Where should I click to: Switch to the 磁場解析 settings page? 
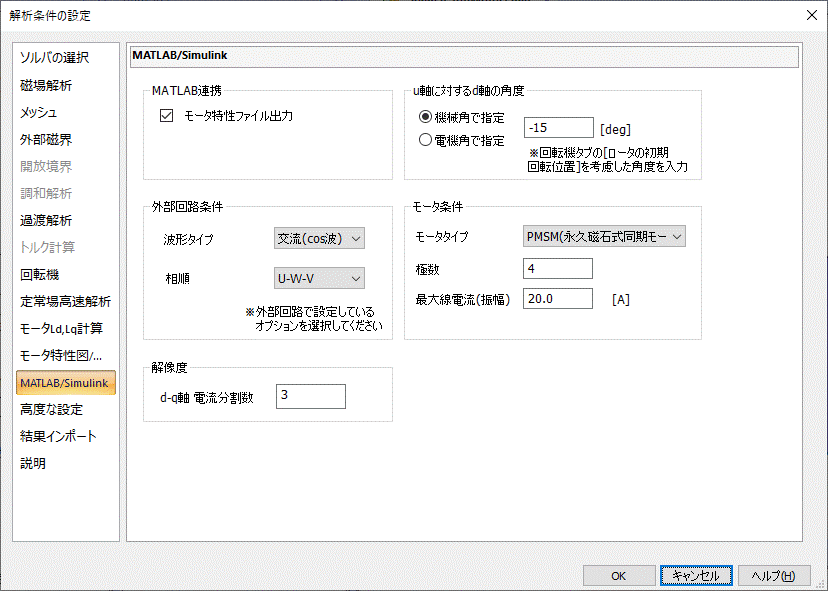pos(46,85)
